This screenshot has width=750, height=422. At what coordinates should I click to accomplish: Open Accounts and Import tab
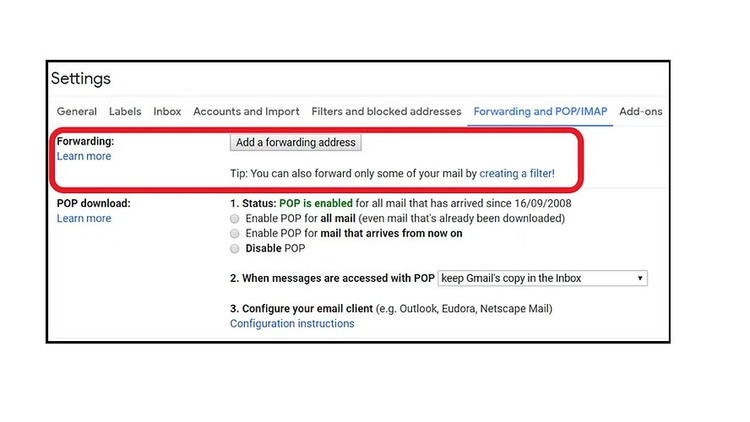pos(246,112)
